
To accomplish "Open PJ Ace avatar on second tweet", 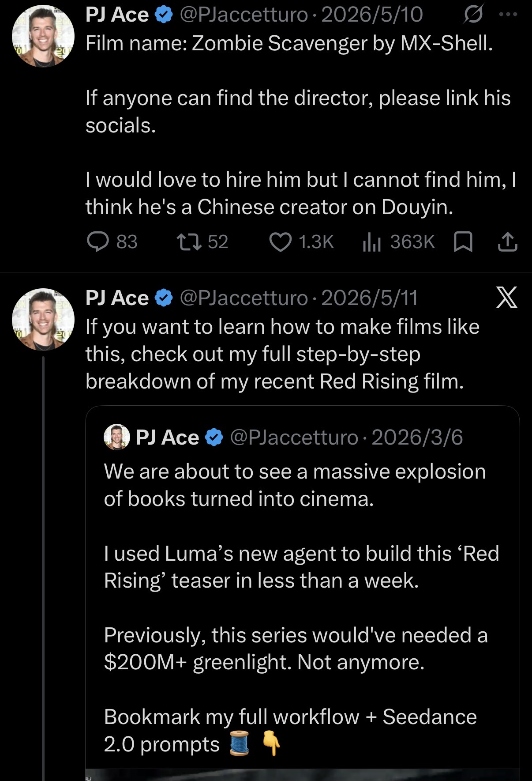I will tap(43, 319).
